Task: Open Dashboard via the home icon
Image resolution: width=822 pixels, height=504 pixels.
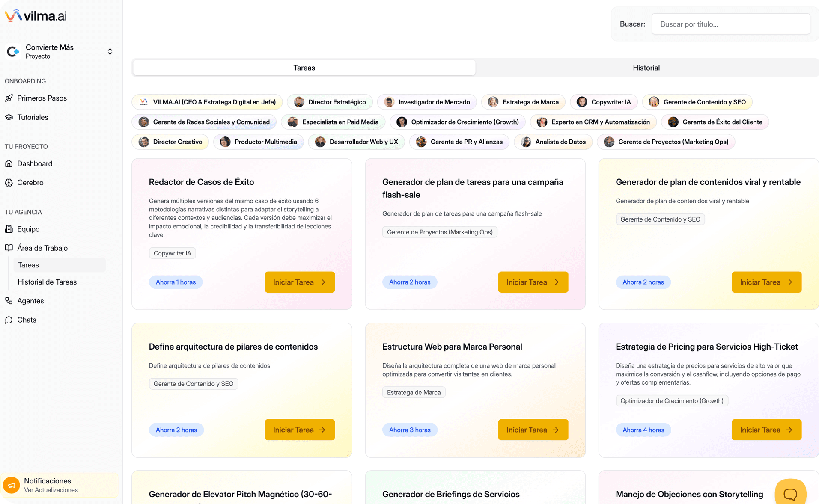Action: click(x=9, y=163)
